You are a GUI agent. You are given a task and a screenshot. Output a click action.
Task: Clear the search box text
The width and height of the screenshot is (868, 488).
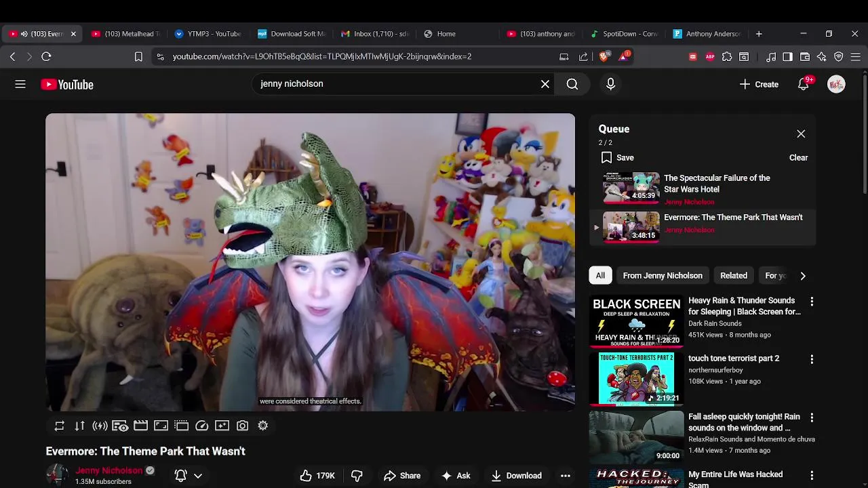point(545,84)
